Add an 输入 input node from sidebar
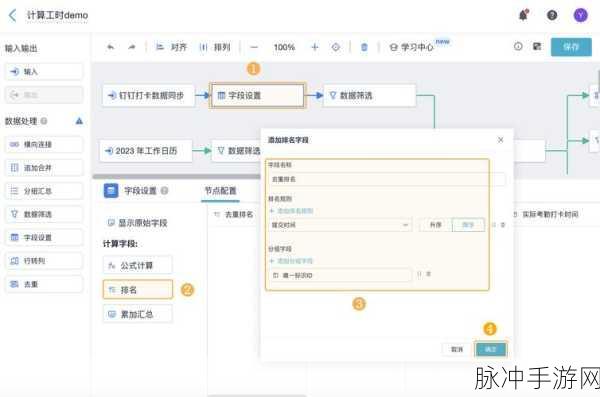This screenshot has height=397, width=600. tap(44, 72)
